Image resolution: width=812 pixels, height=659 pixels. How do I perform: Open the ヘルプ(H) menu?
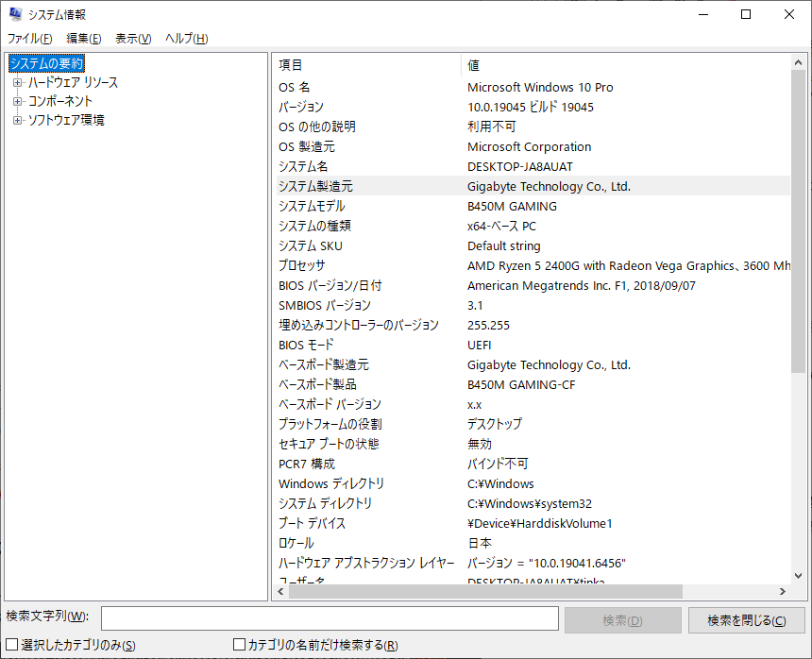click(x=186, y=39)
